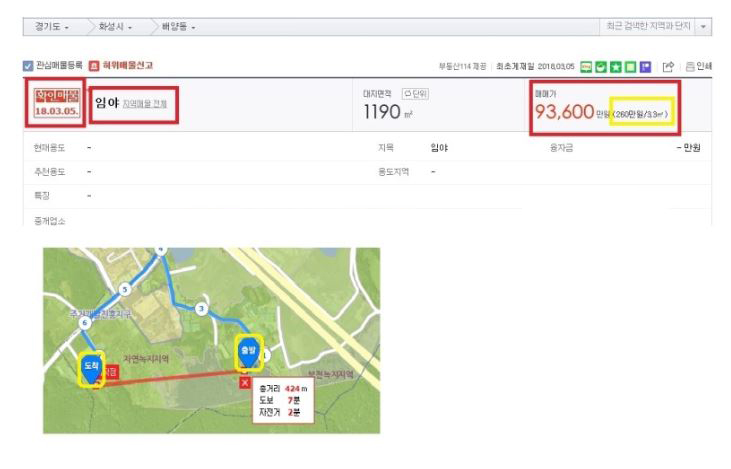
Task: Toggle the 관심매물등록 checkbox
Action: click(27, 66)
